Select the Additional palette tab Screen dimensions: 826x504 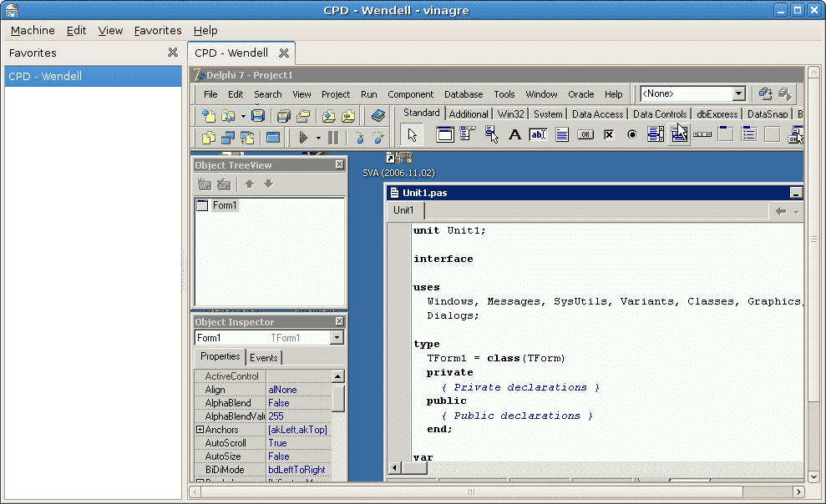coord(469,113)
